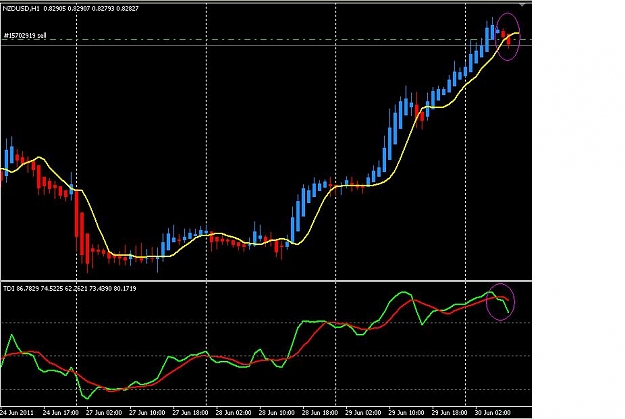Click the chart shift triangle marker
The image size is (625, 419).
(x=522, y=5)
